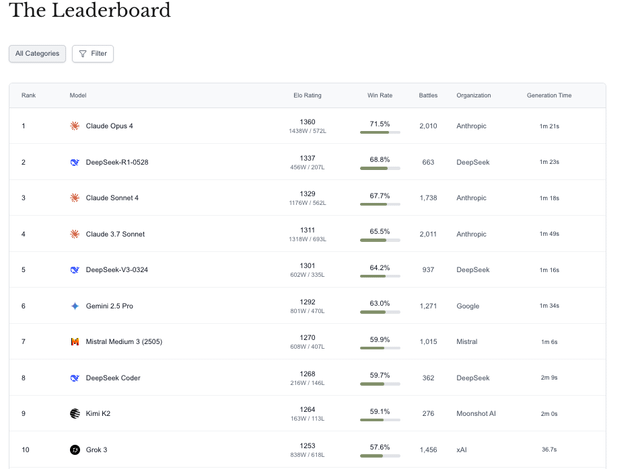
Task: Sort by the Organization column header
Action: (473, 95)
